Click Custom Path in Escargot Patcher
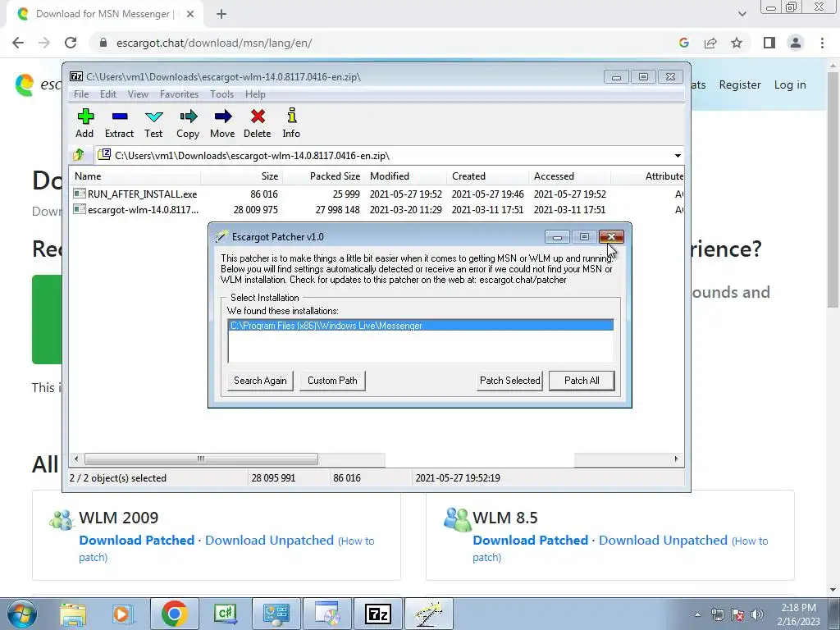The height and width of the screenshot is (630, 840). coord(332,381)
